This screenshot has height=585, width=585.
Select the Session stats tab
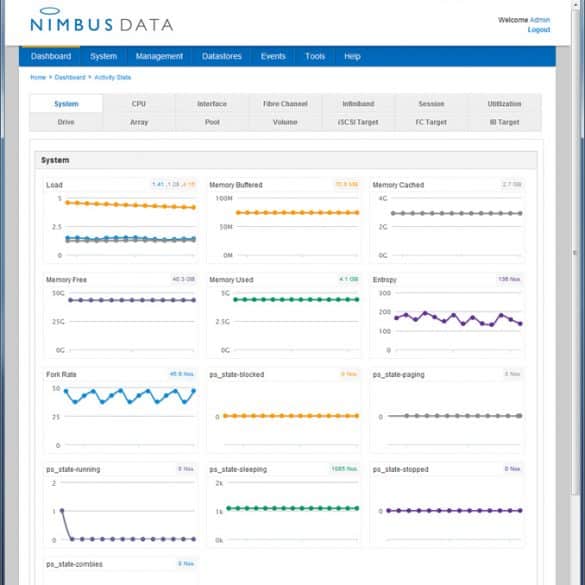[431, 104]
